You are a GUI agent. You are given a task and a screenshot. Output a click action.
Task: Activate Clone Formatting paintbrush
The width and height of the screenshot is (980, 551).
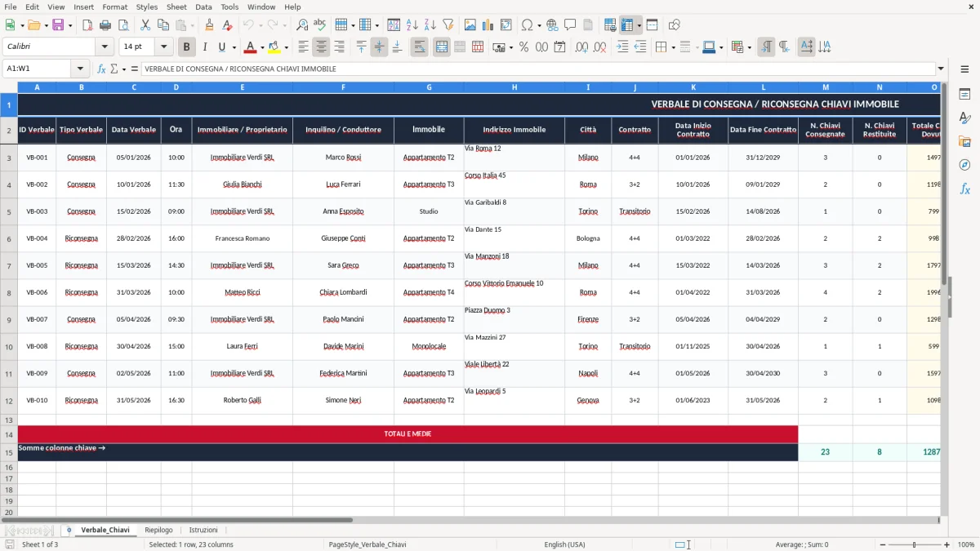coord(209,25)
